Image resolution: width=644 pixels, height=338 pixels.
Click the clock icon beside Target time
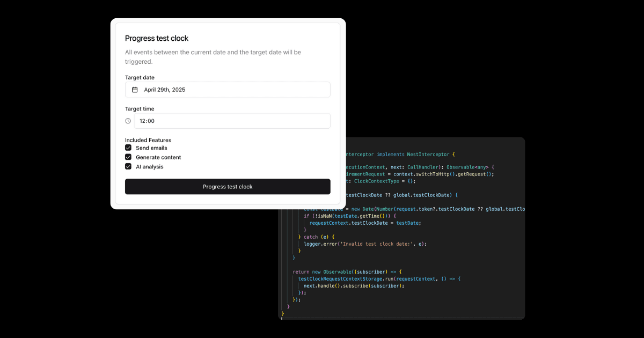pos(128,121)
